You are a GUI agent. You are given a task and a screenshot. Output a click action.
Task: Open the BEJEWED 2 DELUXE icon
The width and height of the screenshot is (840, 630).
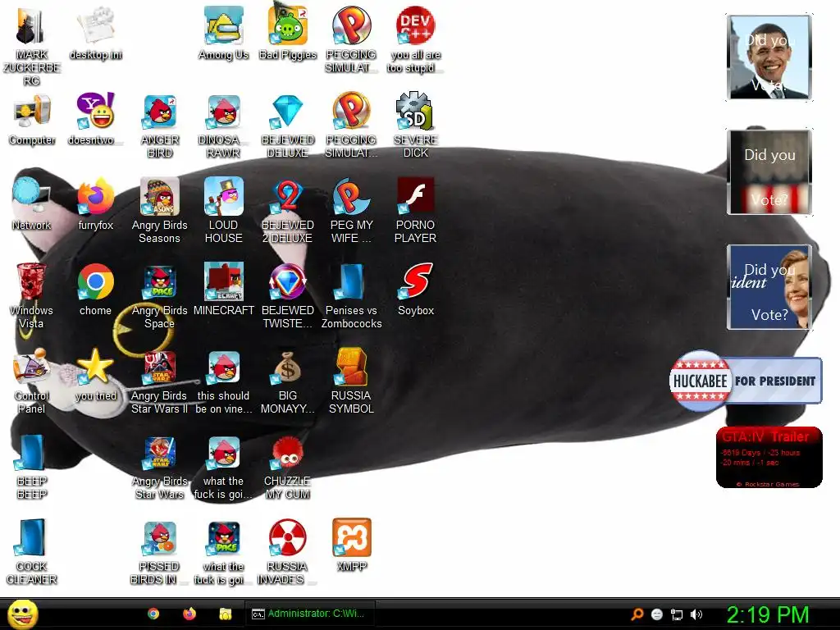tap(288, 196)
